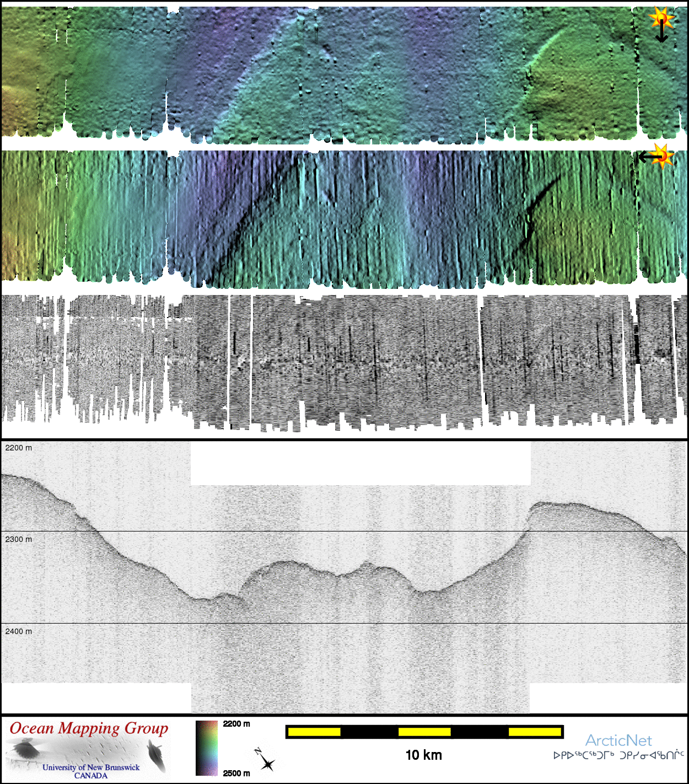Click the 2200 m legend label
This screenshot has width=689, height=784.
[x=236, y=724]
